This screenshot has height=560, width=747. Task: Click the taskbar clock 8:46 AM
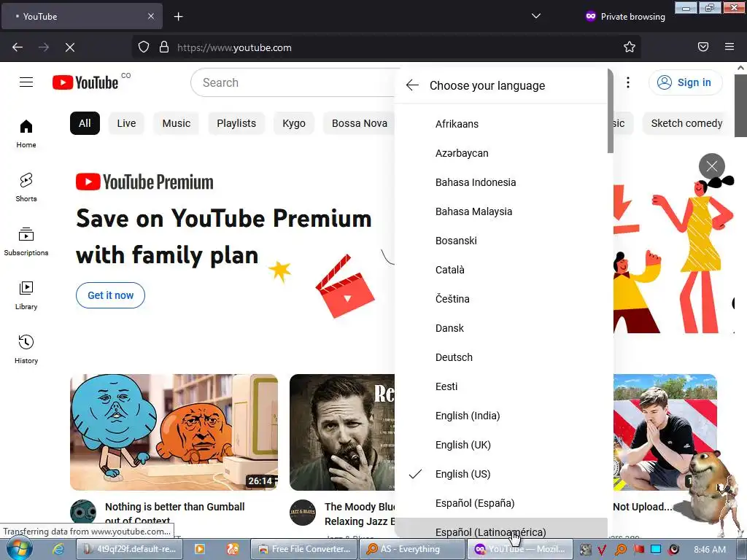[710, 549]
